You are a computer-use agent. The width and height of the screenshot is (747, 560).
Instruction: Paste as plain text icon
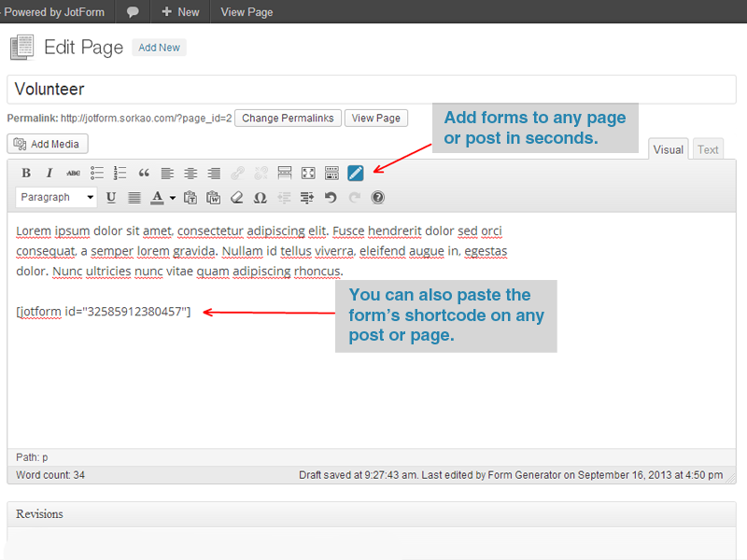[190, 197]
